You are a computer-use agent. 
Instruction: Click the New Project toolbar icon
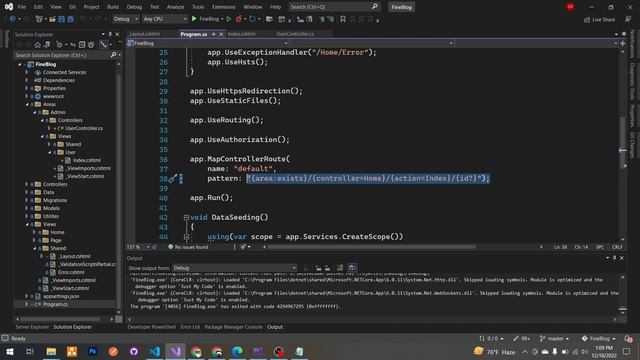(x=39, y=19)
